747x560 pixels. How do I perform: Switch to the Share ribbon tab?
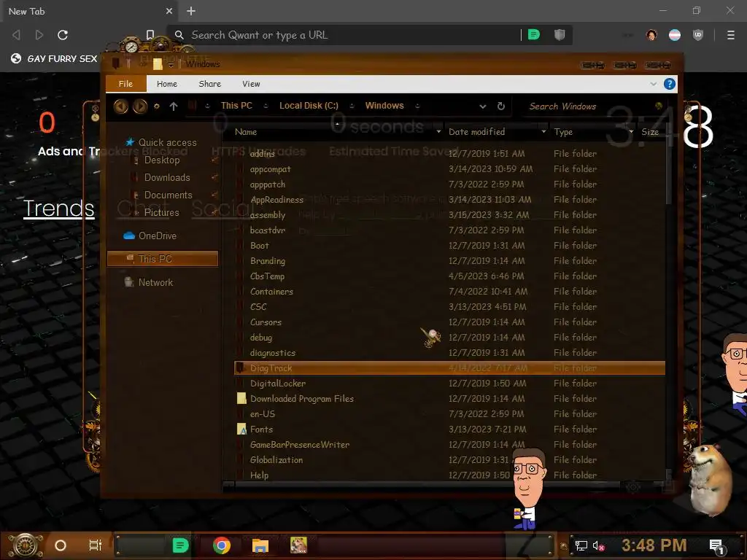209,84
